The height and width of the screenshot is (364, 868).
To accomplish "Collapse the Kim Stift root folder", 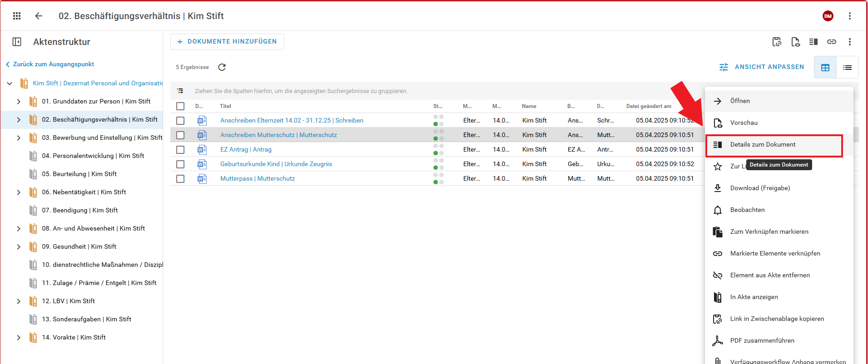I will coord(10,84).
